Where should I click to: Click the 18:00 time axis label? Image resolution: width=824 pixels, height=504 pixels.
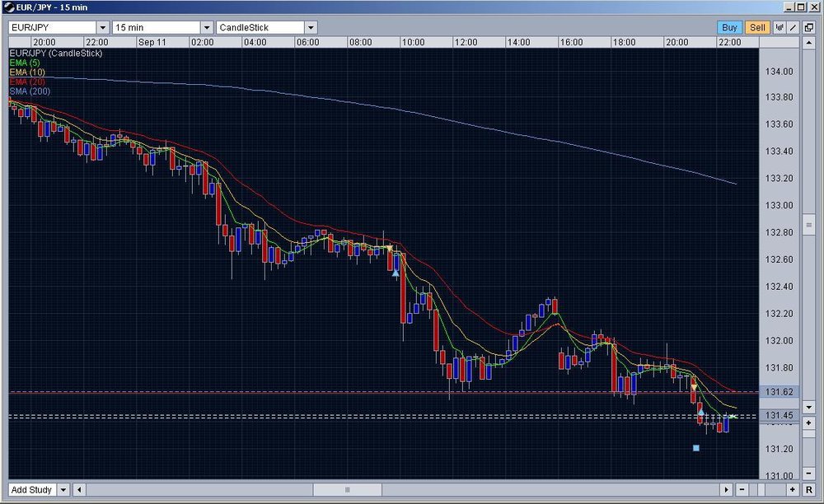(x=624, y=43)
